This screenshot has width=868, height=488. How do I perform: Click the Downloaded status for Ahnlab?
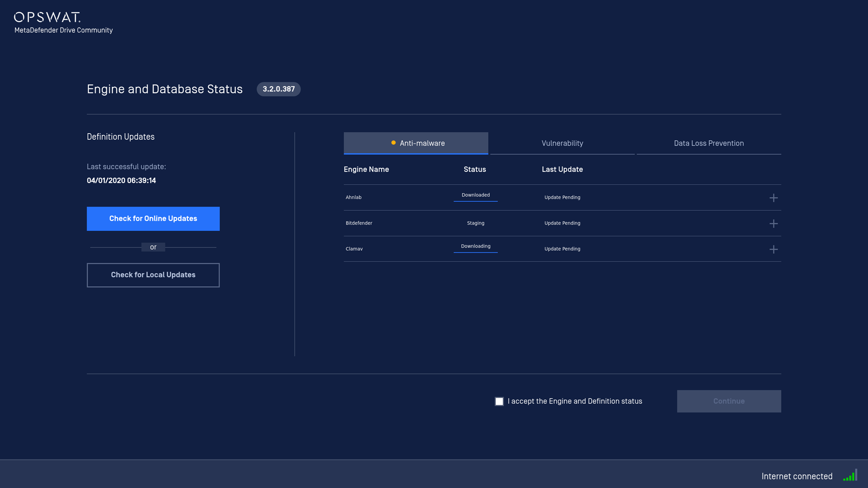(x=475, y=195)
